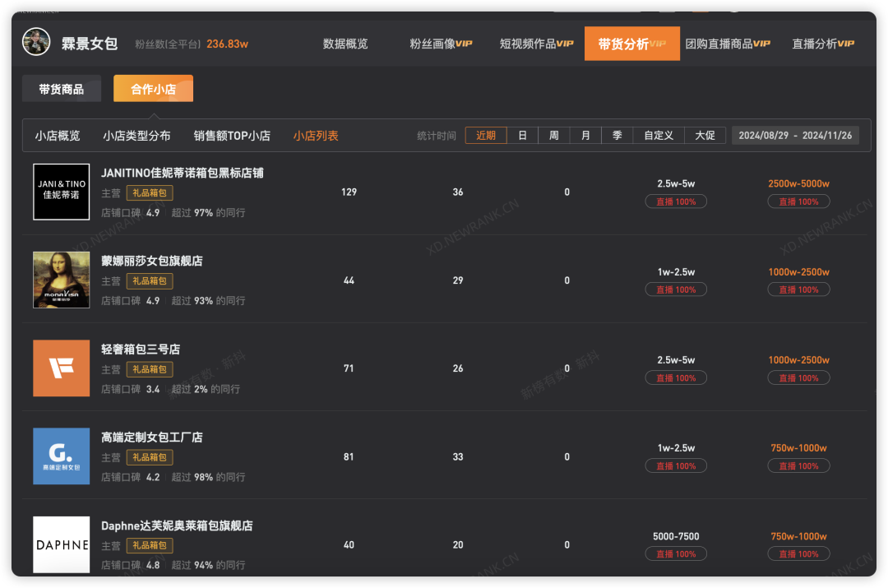Click value 81 in 高端定制女包 row
The width and height of the screenshot is (888, 588).
[x=349, y=456]
